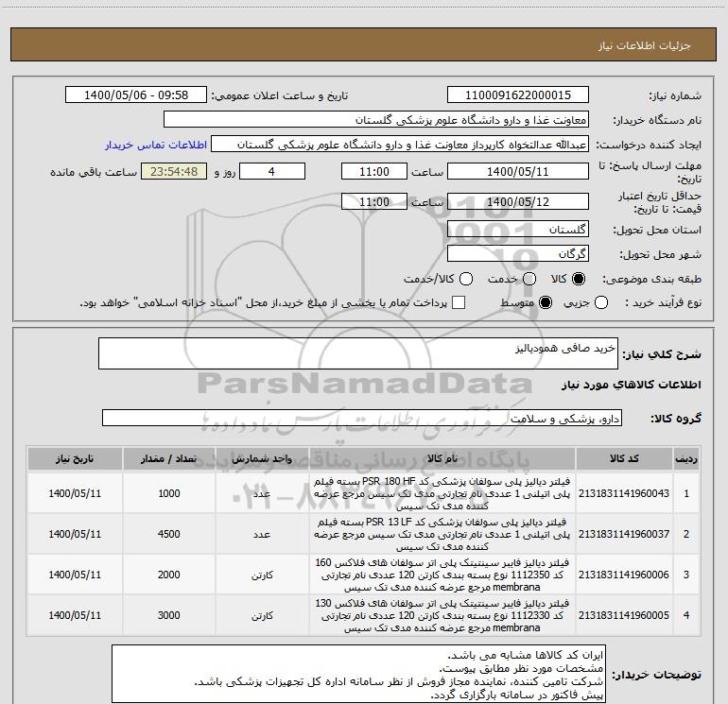This screenshot has height=704, width=728.
Task: Toggle the Islamic treasury payment checkbox
Action: (459, 302)
